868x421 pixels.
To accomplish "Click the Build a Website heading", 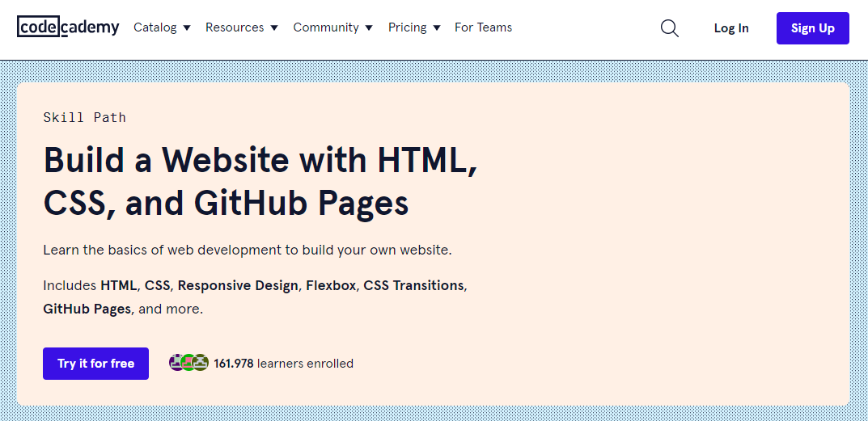I will tap(260, 182).
